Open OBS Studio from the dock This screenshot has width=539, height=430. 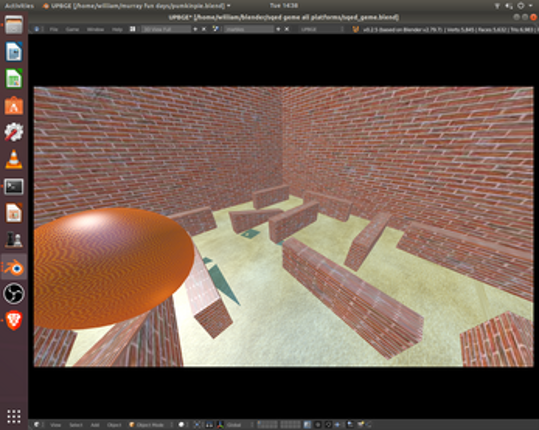coord(14,294)
